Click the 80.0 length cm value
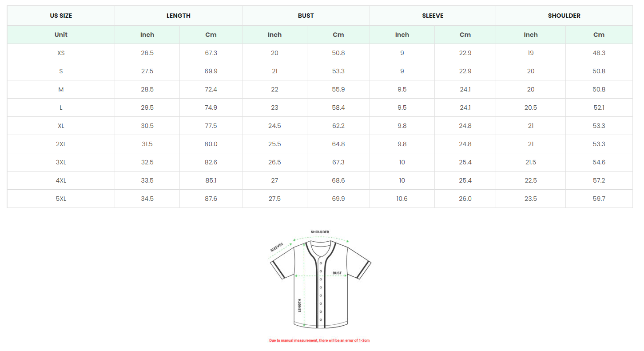The image size is (644, 351). 211,144
